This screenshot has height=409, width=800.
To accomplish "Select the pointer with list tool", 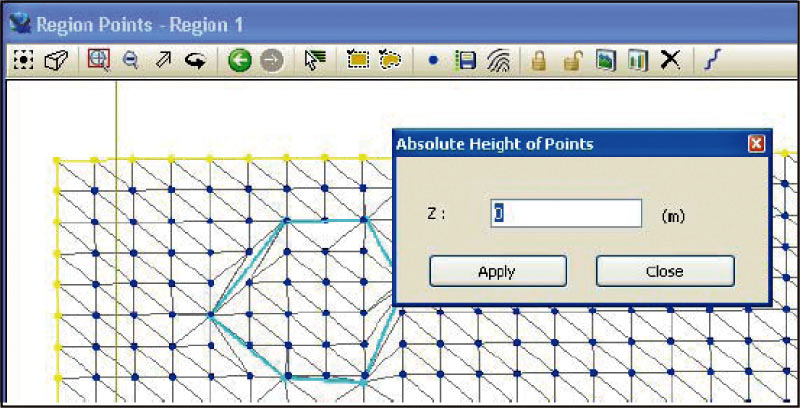I will 315,61.
